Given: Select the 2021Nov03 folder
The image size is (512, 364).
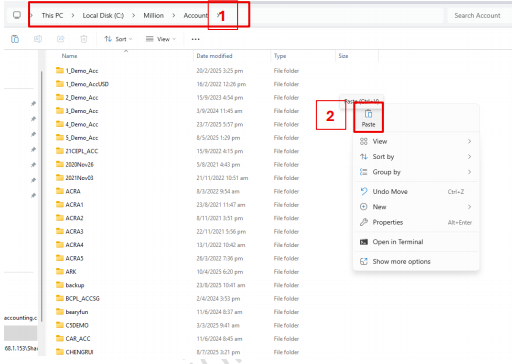Looking at the screenshot, I should point(79,178).
